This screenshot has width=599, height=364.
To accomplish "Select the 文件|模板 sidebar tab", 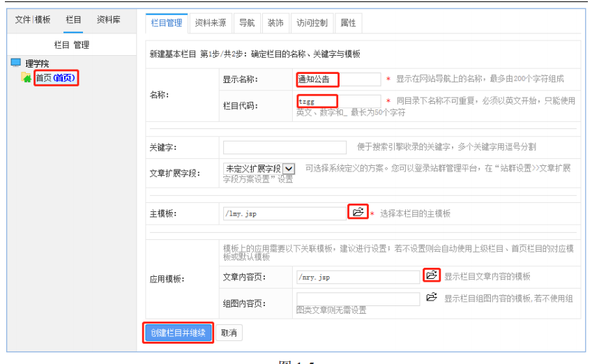I will pyautogui.click(x=33, y=20).
